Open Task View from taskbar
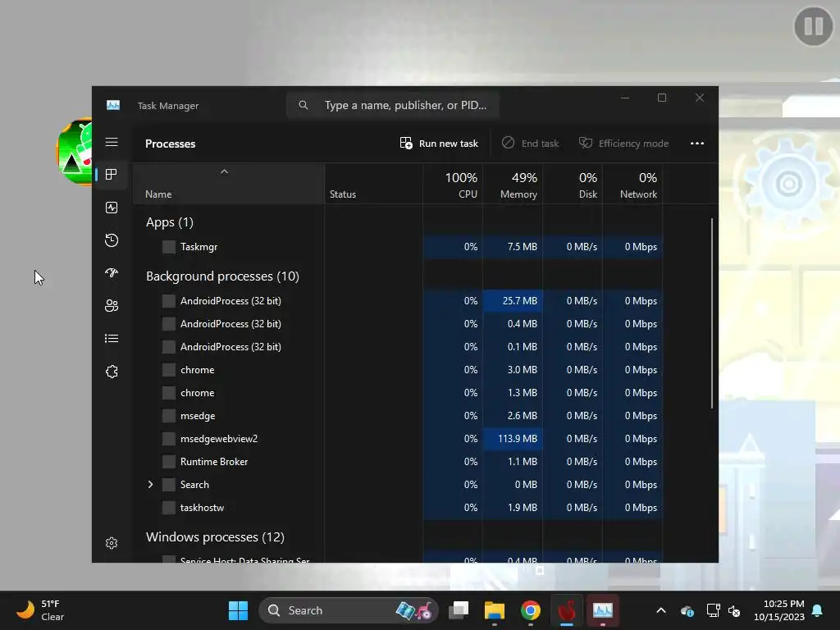Screen dimensions: 840x630 459,610
